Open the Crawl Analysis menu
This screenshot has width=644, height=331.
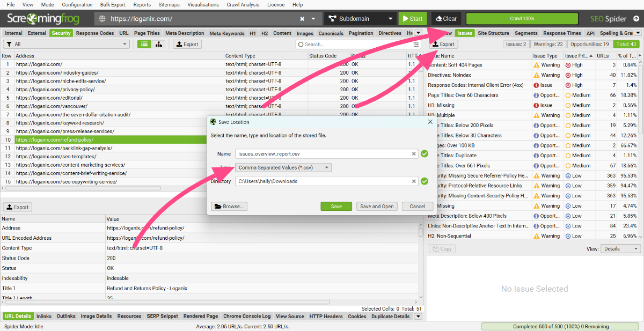click(244, 4)
